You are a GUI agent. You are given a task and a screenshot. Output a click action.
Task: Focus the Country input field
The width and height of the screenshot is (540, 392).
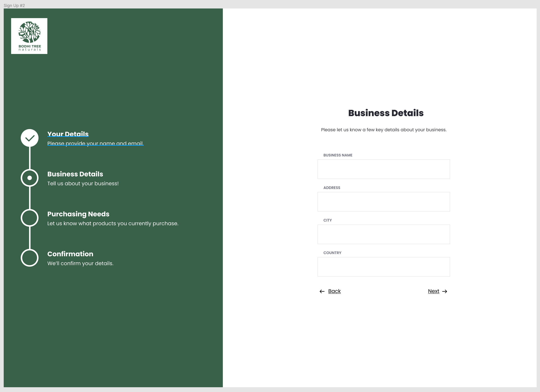384,267
